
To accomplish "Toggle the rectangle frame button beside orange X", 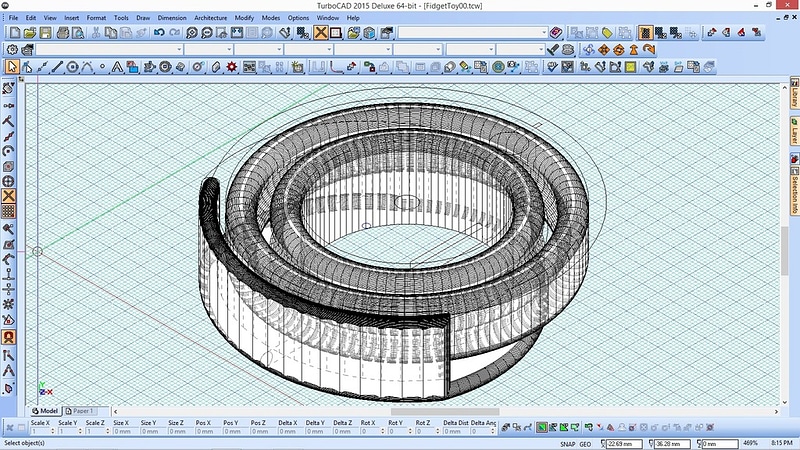I will tap(335, 33).
